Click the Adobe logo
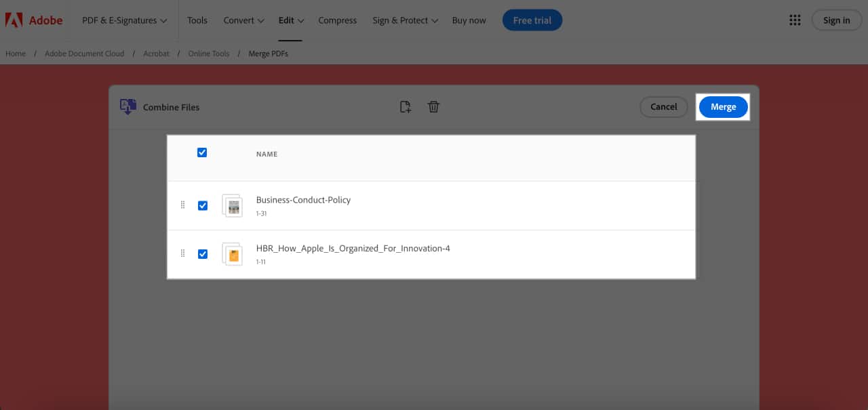 (34, 20)
